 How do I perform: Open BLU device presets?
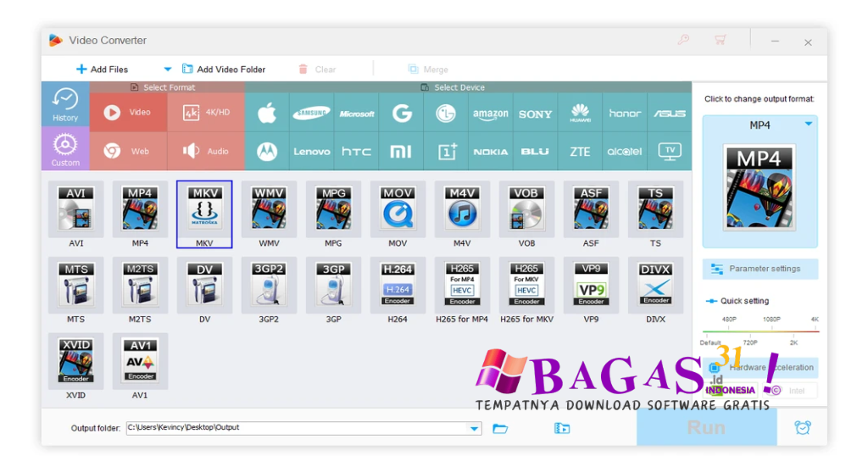pos(536,151)
